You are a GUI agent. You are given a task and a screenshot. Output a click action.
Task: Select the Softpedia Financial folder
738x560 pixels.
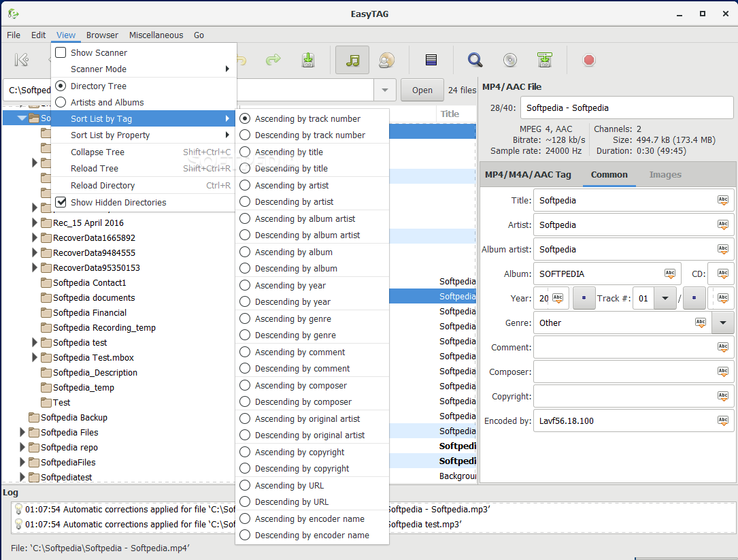89,313
